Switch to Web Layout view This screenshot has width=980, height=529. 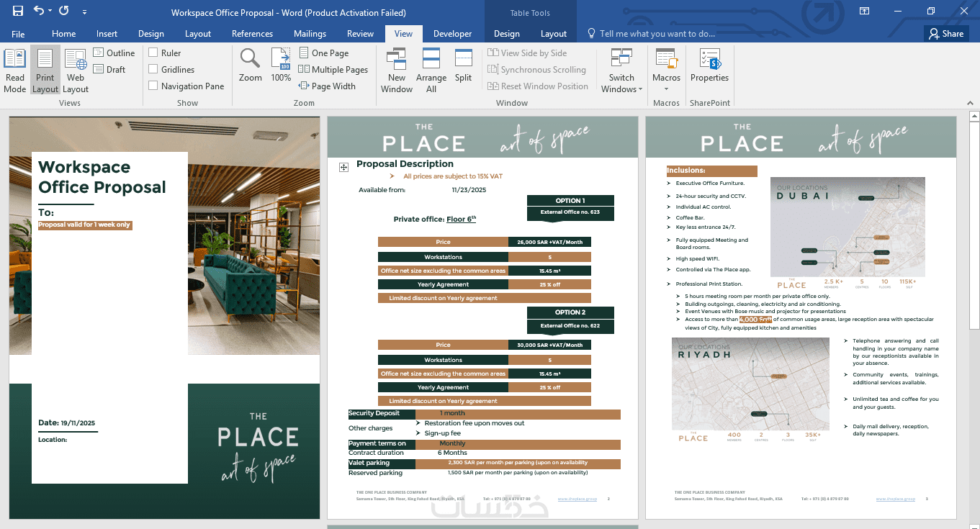click(76, 71)
